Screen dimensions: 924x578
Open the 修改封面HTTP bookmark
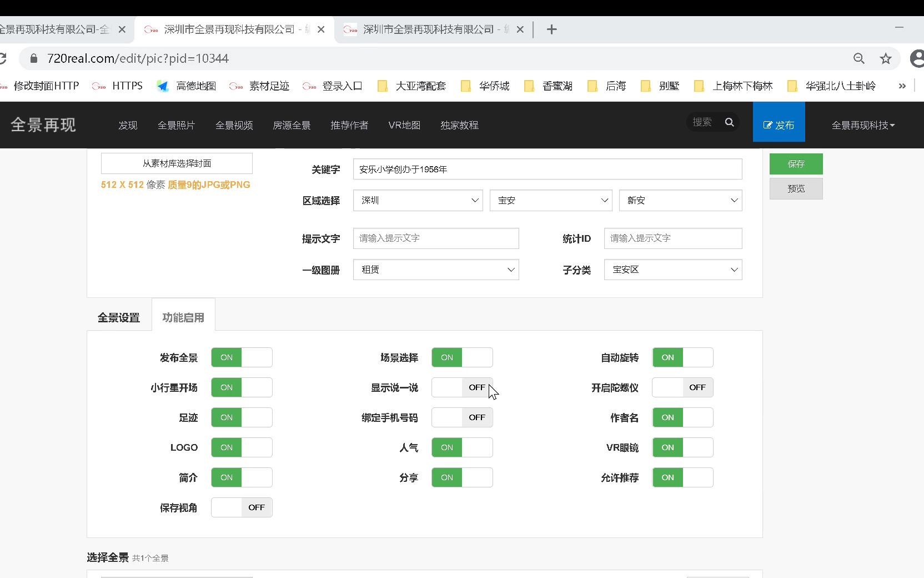pyautogui.click(x=39, y=86)
